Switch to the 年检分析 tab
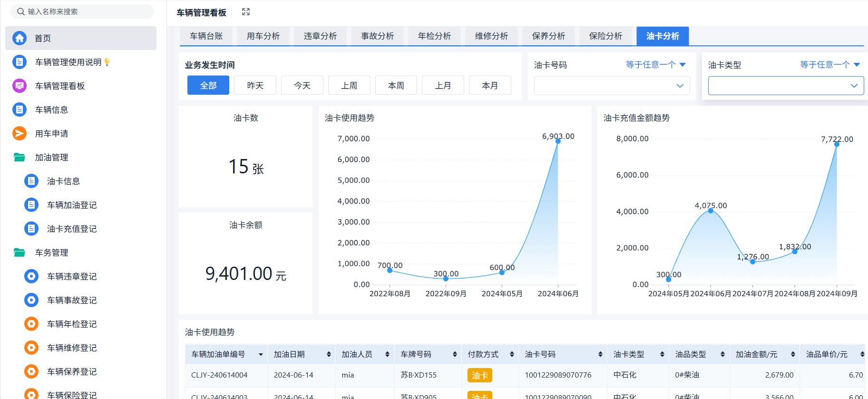Viewport: 868px width, 399px height. pos(434,36)
